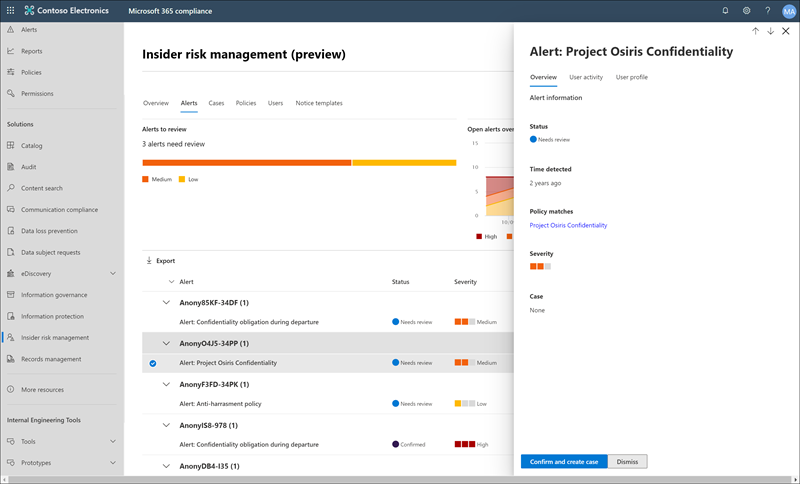This screenshot has height=484, width=800.
Task: Go to next alert with down arrow
Action: [x=770, y=31]
